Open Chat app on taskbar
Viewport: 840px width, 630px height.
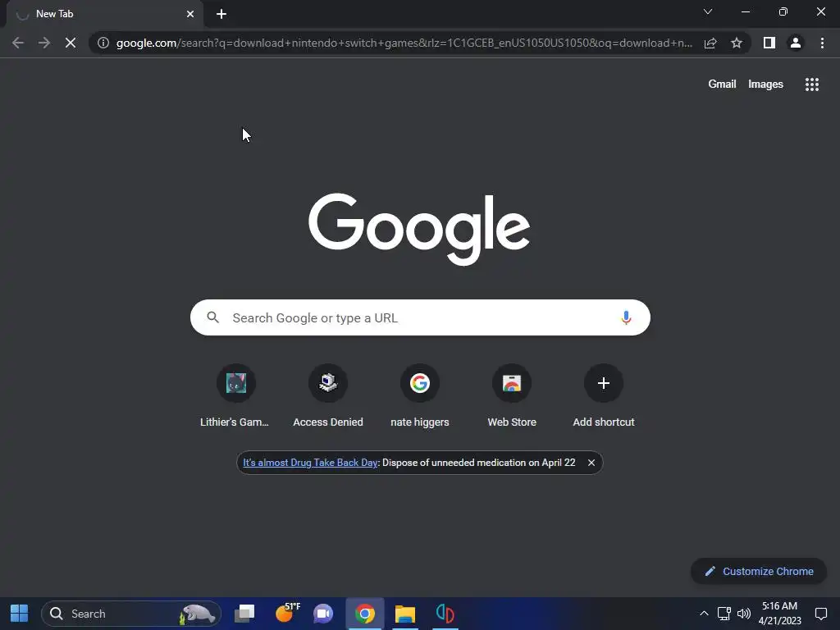(323, 614)
